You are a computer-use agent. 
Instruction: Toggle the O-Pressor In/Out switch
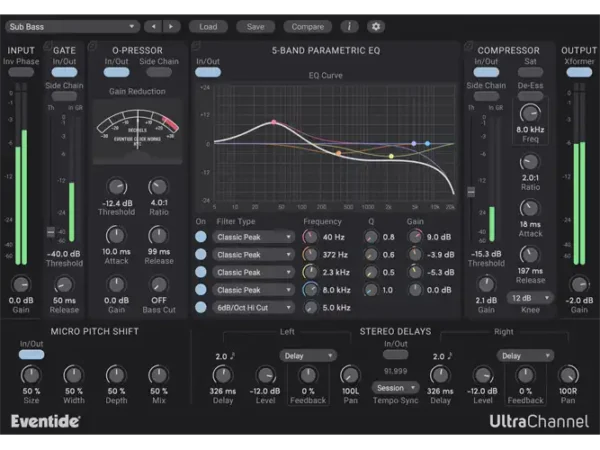[x=116, y=72]
